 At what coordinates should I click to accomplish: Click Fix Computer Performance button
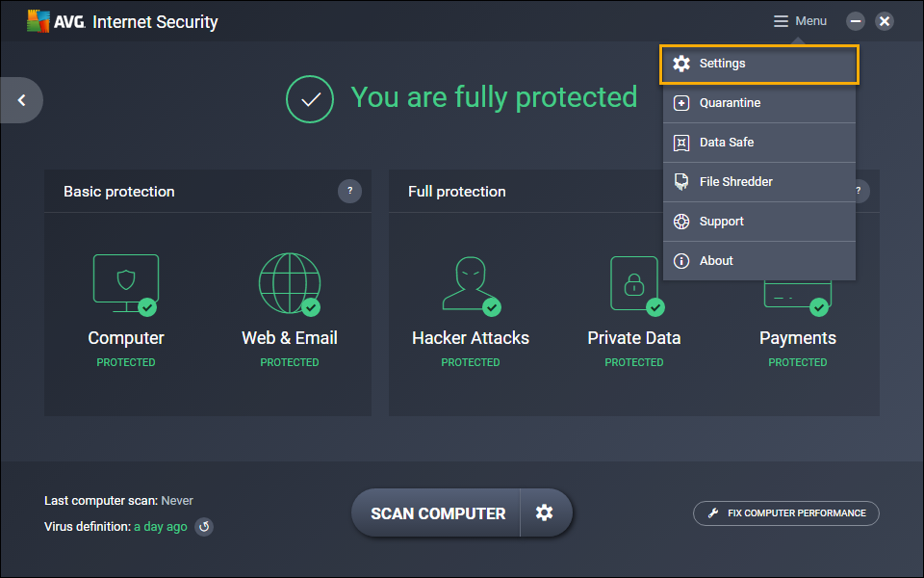785,513
